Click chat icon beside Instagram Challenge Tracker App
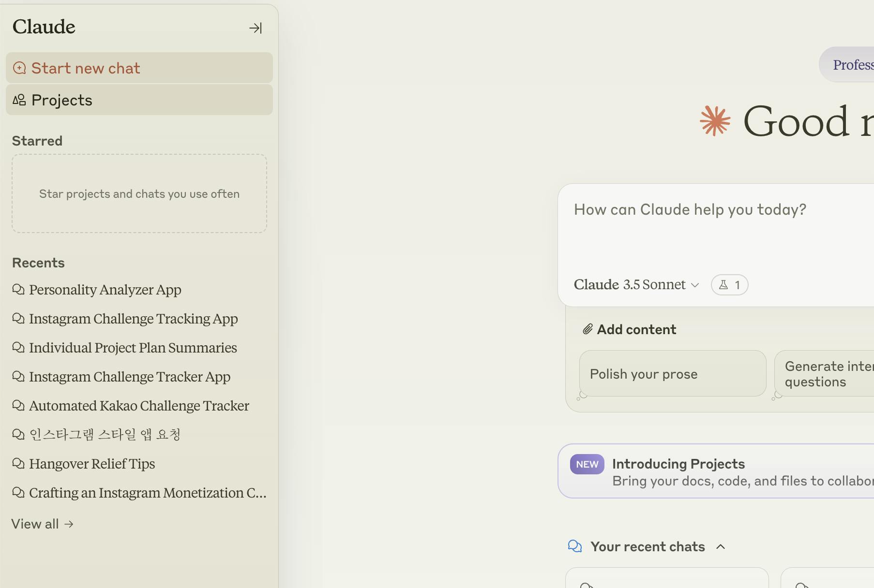This screenshot has width=874, height=588. 18,377
